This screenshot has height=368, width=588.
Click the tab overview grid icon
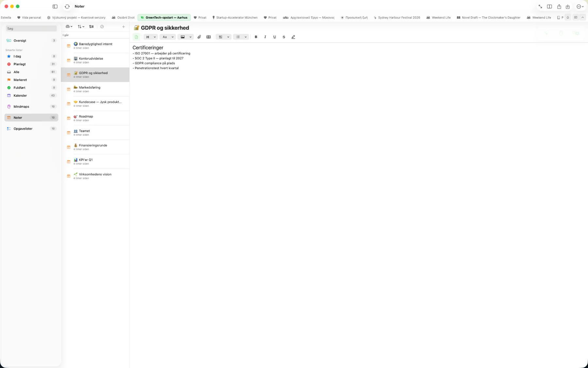[576, 18]
